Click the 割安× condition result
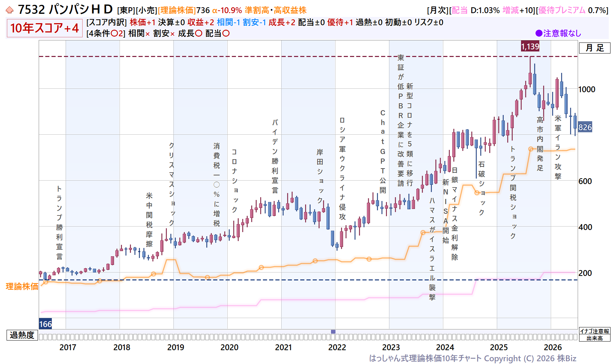Image resolution: width=615 pixels, height=364 pixels. (x=164, y=33)
